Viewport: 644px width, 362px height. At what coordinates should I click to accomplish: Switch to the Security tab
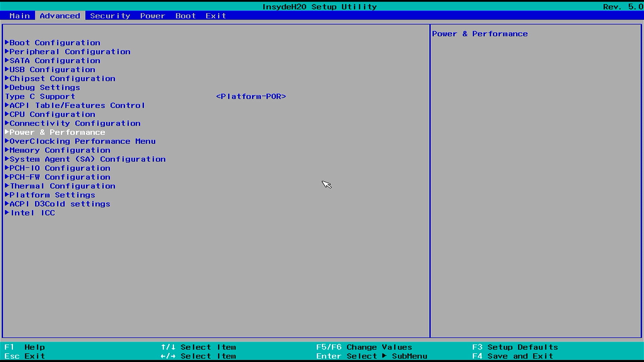click(110, 16)
